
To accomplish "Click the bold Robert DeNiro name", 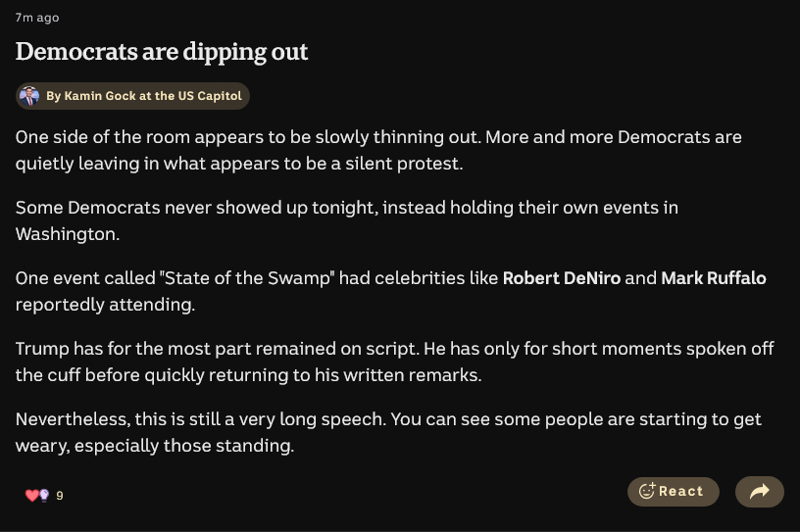I will coord(561,278).
